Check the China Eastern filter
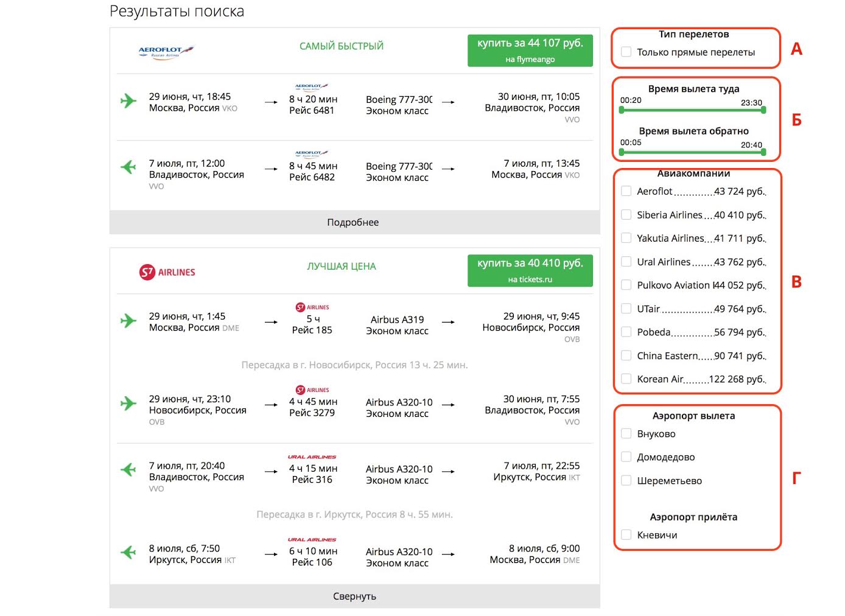 coord(626,355)
